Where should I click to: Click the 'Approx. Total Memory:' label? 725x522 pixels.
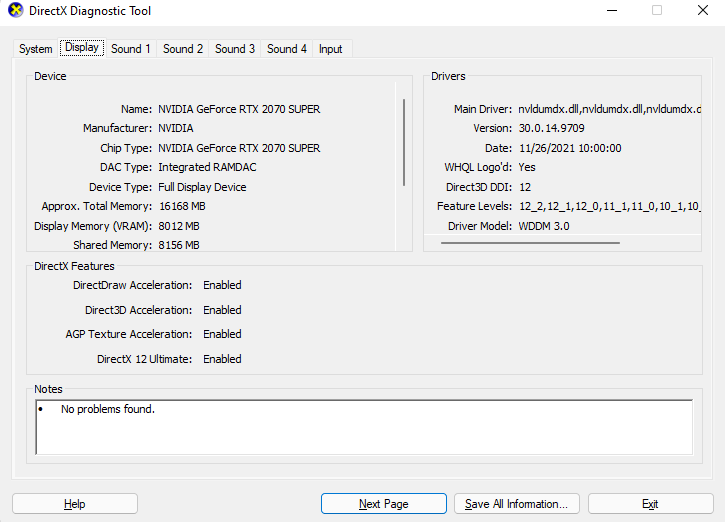(97, 206)
